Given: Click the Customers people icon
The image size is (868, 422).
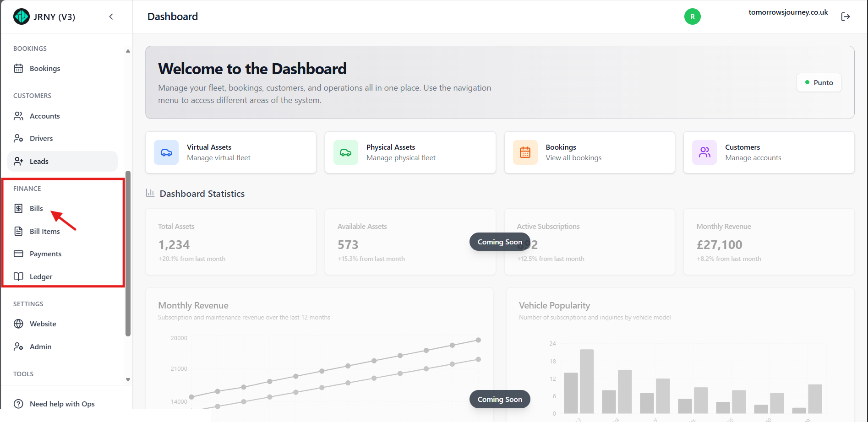Looking at the screenshot, I should 704,152.
